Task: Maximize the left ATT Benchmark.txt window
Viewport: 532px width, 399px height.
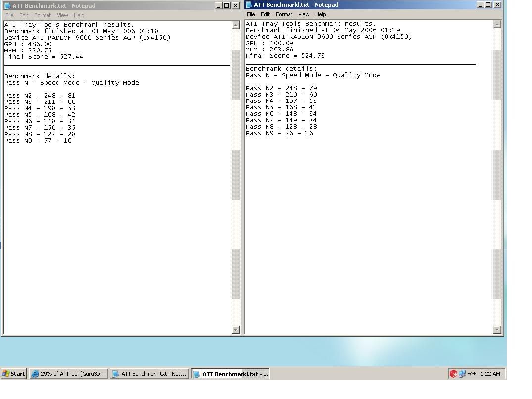Action: [x=227, y=6]
